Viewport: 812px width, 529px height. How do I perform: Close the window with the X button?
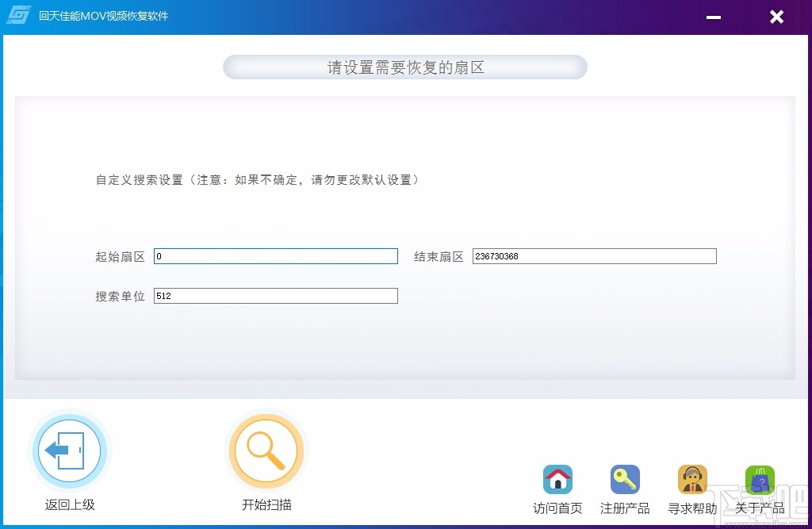click(776, 17)
